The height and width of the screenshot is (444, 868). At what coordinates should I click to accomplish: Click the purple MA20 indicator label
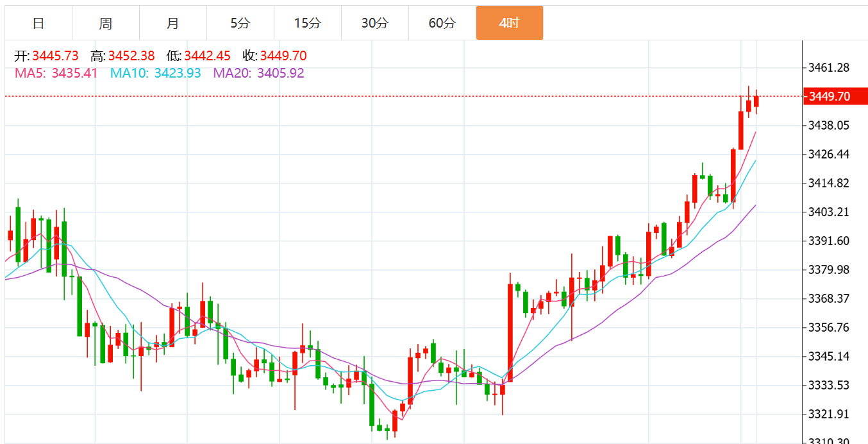pyautogui.click(x=258, y=73)
